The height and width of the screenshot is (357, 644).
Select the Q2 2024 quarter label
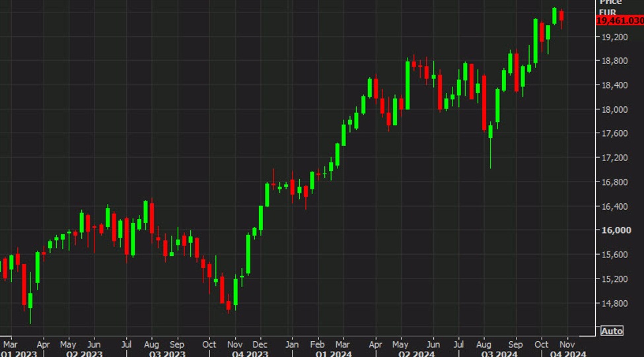(416, 354)
